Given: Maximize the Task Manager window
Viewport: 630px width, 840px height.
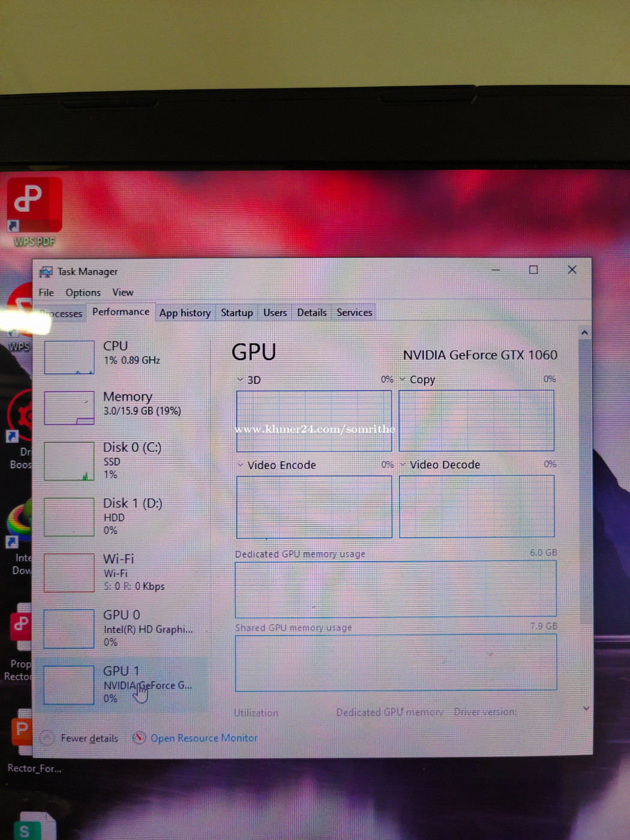Looking at the screenshot, I should [x=533, y=270].
